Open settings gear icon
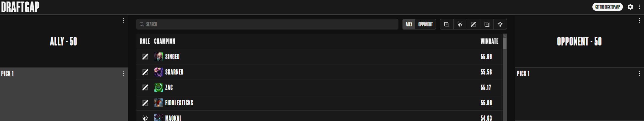Viewport: 644px width, 121px height. 630,7
